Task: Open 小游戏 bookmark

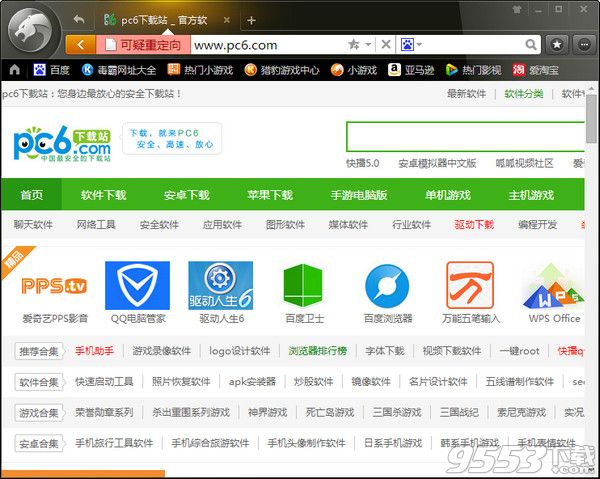Action: point(354,70)
